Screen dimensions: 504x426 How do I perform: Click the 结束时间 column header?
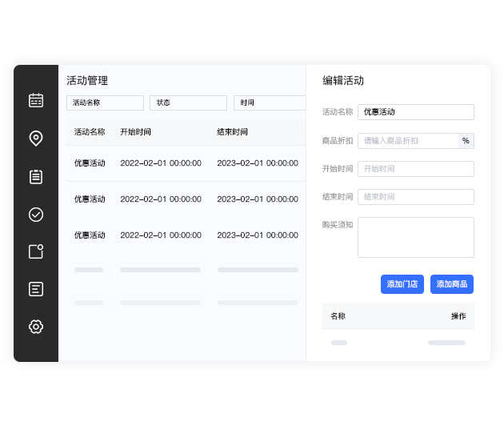(232, 132)
